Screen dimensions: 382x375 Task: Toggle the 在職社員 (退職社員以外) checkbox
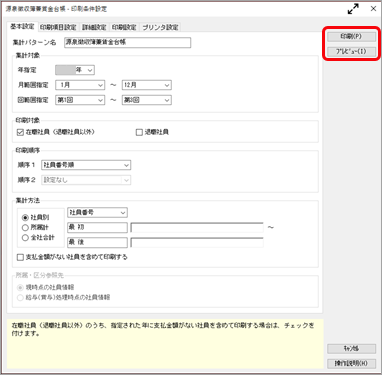tap(20, 132)
